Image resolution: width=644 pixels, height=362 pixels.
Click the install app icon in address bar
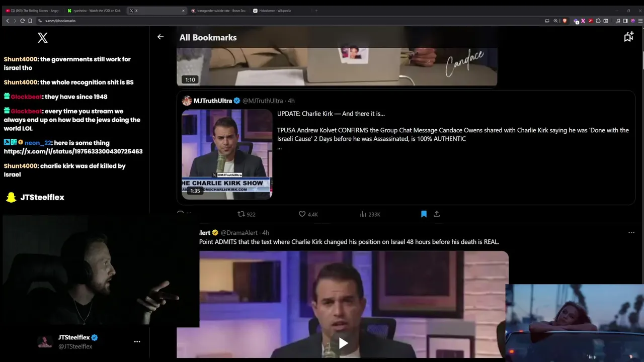[x=547, y=21]
